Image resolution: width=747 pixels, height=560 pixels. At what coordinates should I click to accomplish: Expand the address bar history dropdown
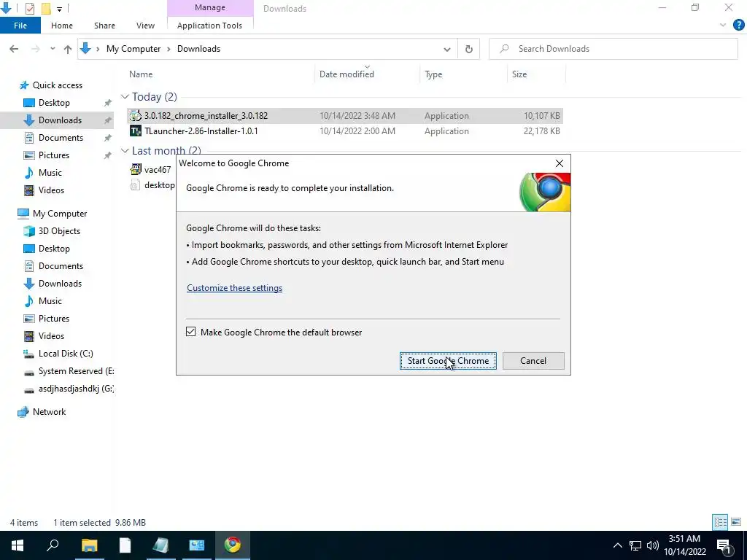[x=447, y=49]
